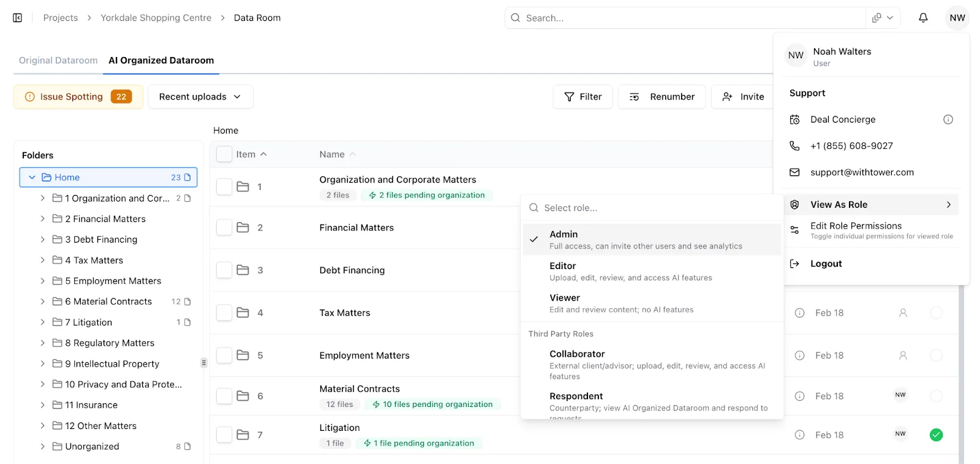Go to Yorkdale Shopping Centre breadcrumb
The height and width of the screenshot is (464, 980).
[x=156, y=18]
